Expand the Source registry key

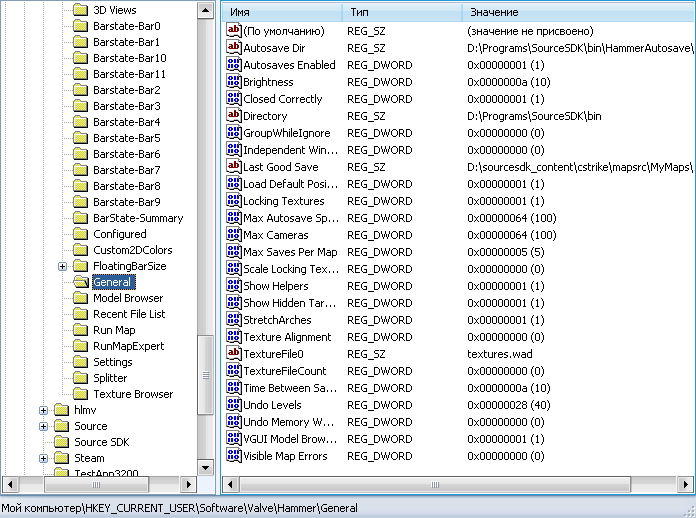coord(43,426)
